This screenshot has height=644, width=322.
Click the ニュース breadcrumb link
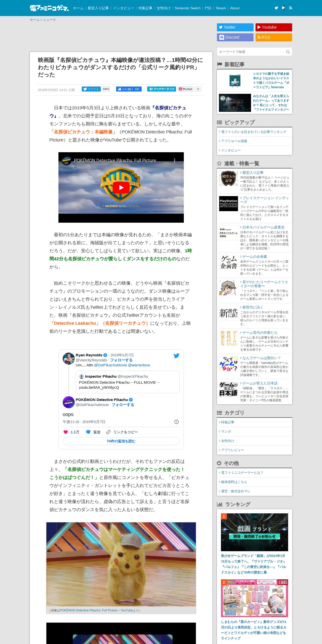(x=49, y=20)
